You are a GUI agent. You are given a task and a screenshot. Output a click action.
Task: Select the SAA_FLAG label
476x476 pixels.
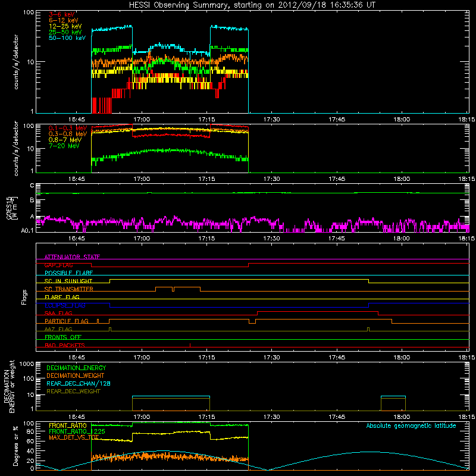click(58, 313)
